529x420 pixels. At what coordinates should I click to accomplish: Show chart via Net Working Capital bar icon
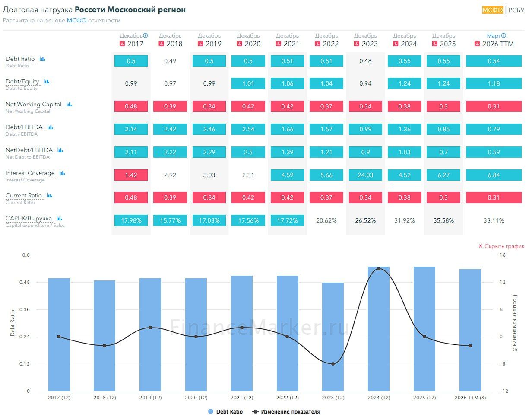point(69,104)
